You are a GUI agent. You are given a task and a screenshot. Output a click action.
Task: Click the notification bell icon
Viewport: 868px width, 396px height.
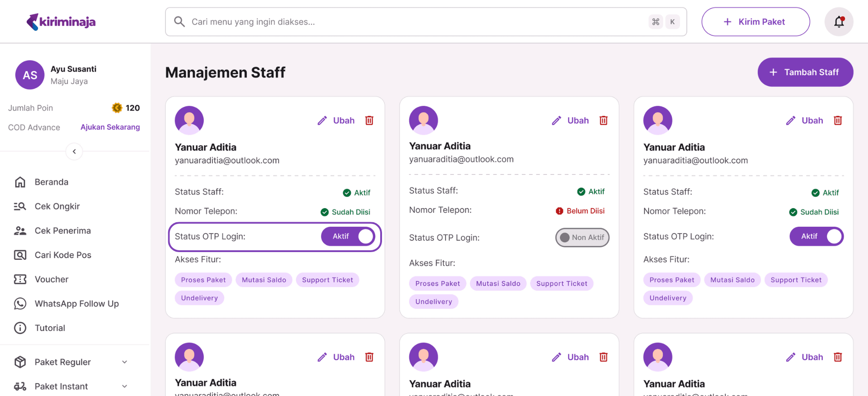click(839, 22)
